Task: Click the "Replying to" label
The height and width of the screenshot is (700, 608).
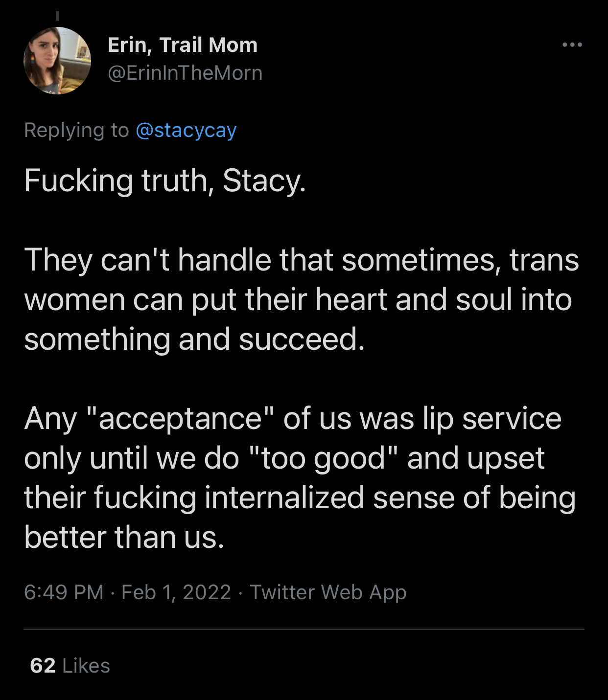Action: (76, 130)
